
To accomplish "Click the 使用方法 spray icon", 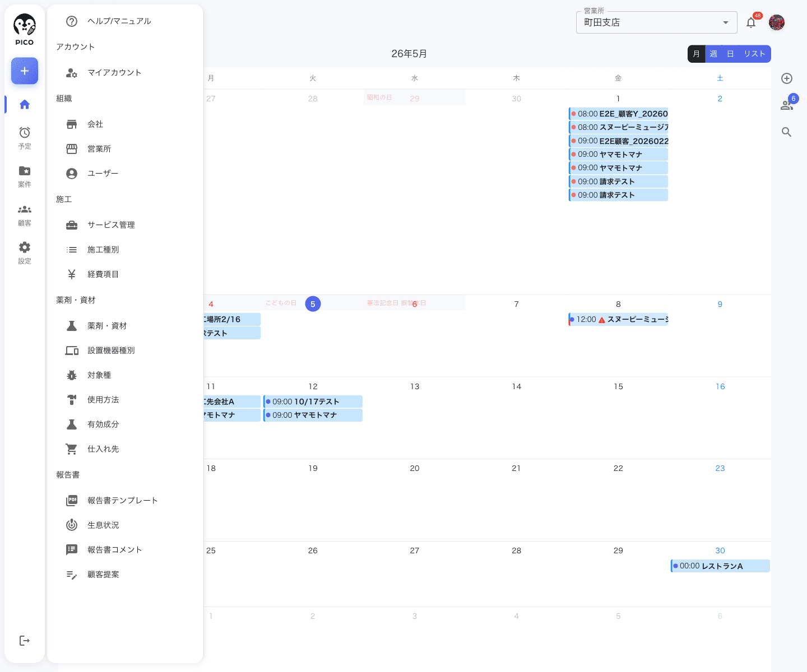I will pyautogui.click(x=72, y=400).
